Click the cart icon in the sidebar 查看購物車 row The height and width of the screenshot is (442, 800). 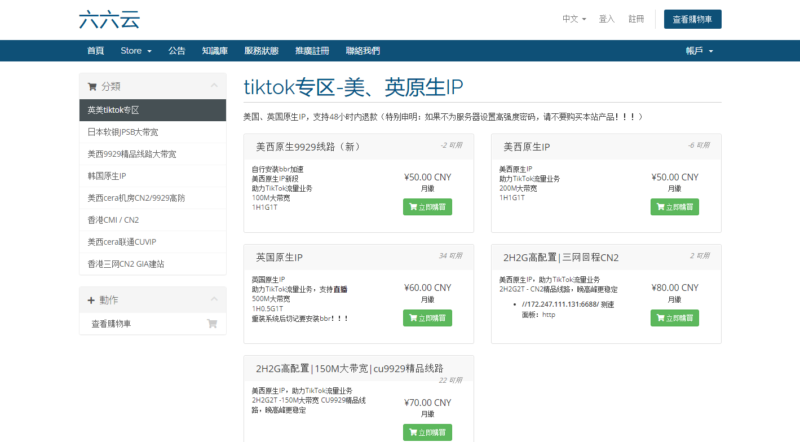[x=211, y=324]
